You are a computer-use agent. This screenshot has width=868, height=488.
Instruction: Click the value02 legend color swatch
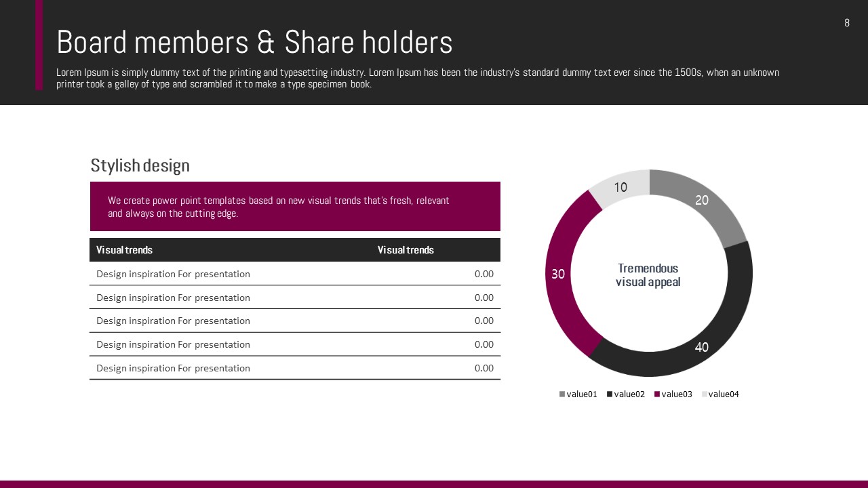click(610, 394)
